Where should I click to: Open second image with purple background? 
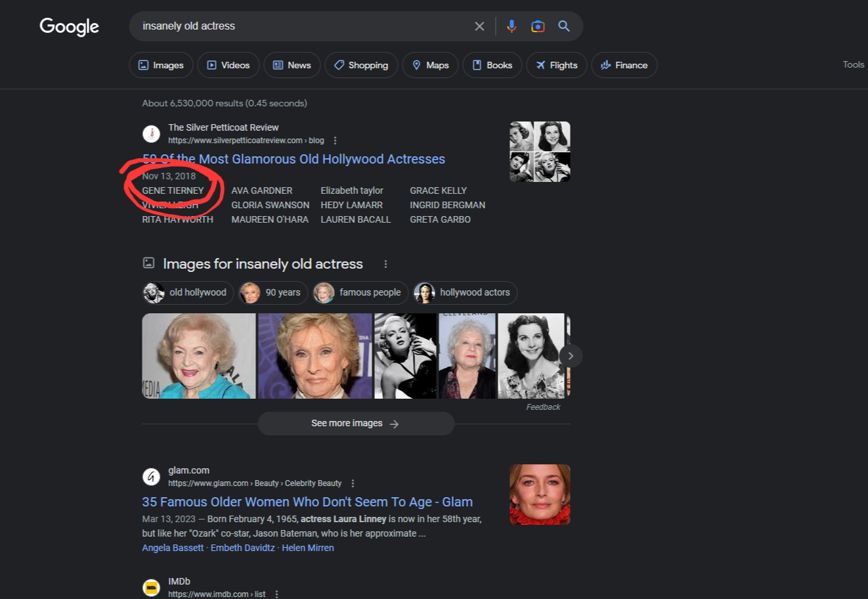click(x=315, y=356)
